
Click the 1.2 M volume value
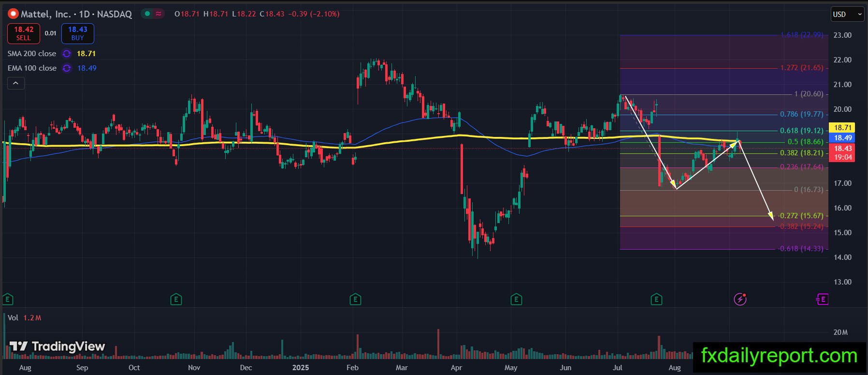click(x=32, y=318)
